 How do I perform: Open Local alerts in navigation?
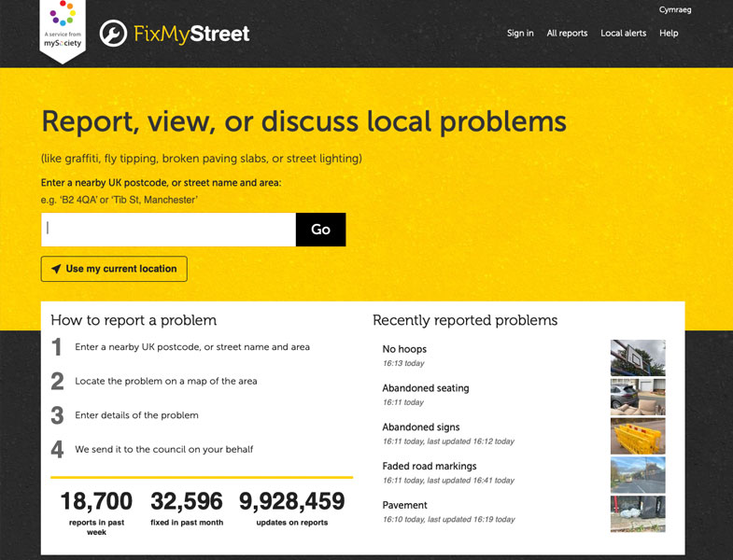point(623,34)
